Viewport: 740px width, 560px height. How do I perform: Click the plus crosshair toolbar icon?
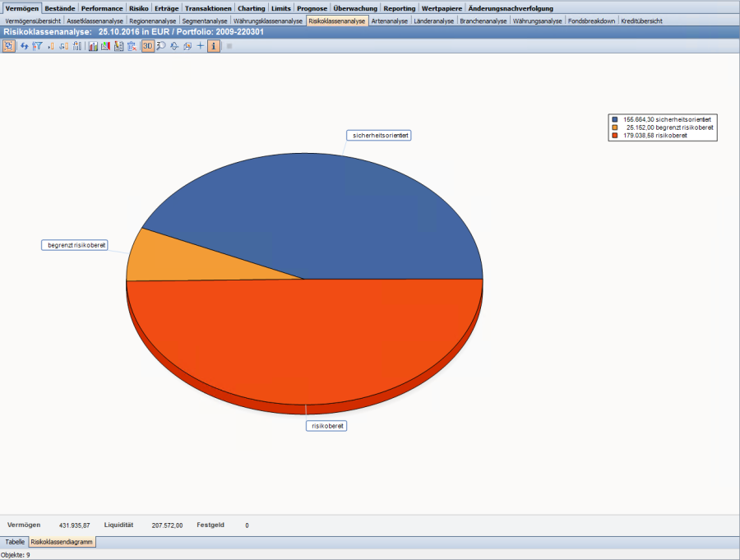(201, 46)
